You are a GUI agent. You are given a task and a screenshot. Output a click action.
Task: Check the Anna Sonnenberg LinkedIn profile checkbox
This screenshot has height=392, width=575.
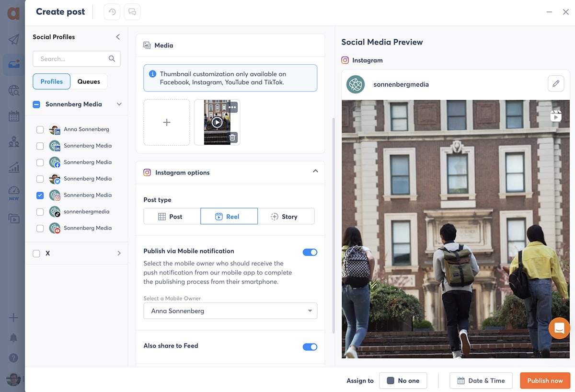40,129
